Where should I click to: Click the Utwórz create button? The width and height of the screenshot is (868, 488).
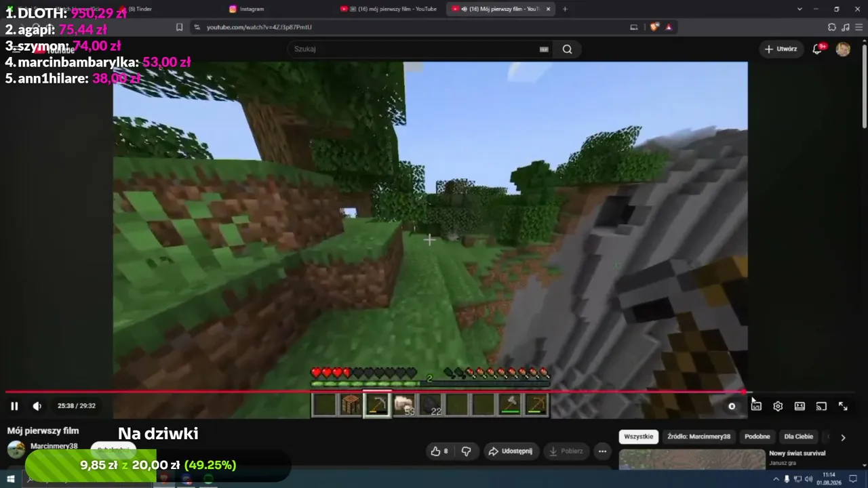tap(781, 49)
